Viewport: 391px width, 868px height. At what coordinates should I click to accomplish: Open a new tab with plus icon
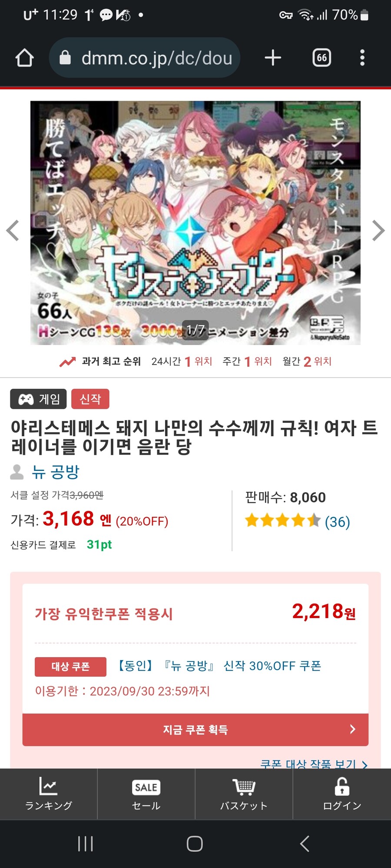click(x=273, y=58)
